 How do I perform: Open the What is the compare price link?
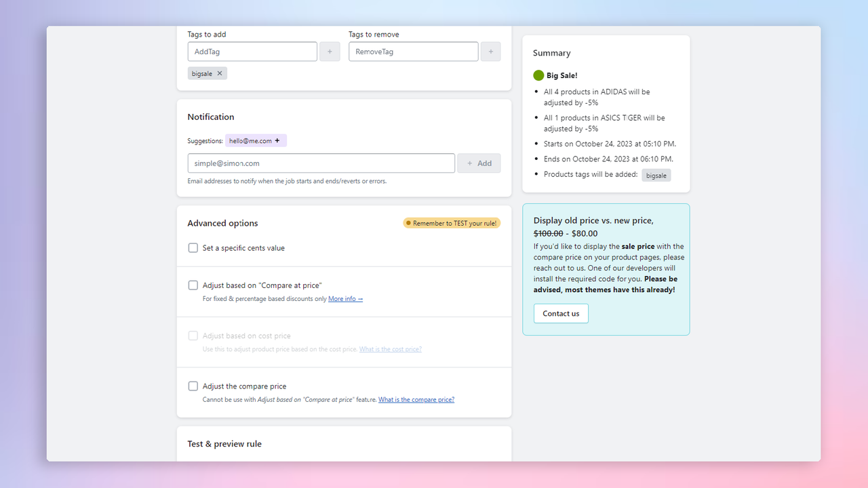click(416, 399)
